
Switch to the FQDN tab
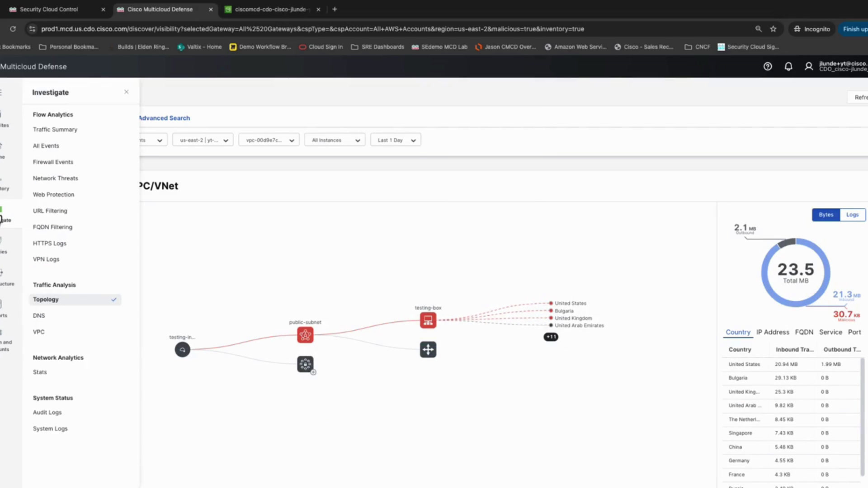click(x=804, y=332)
